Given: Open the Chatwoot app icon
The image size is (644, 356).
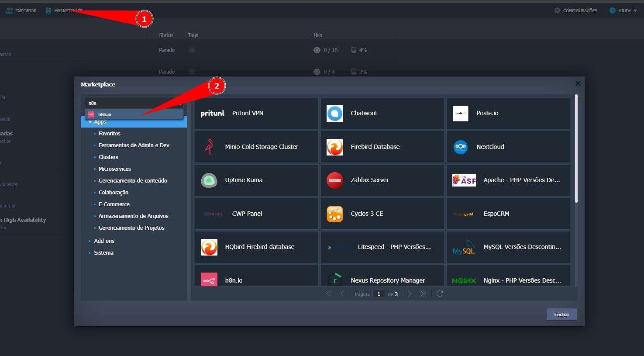Looking at the screenshot, I should pyautogui.click(x=334, y=114).
